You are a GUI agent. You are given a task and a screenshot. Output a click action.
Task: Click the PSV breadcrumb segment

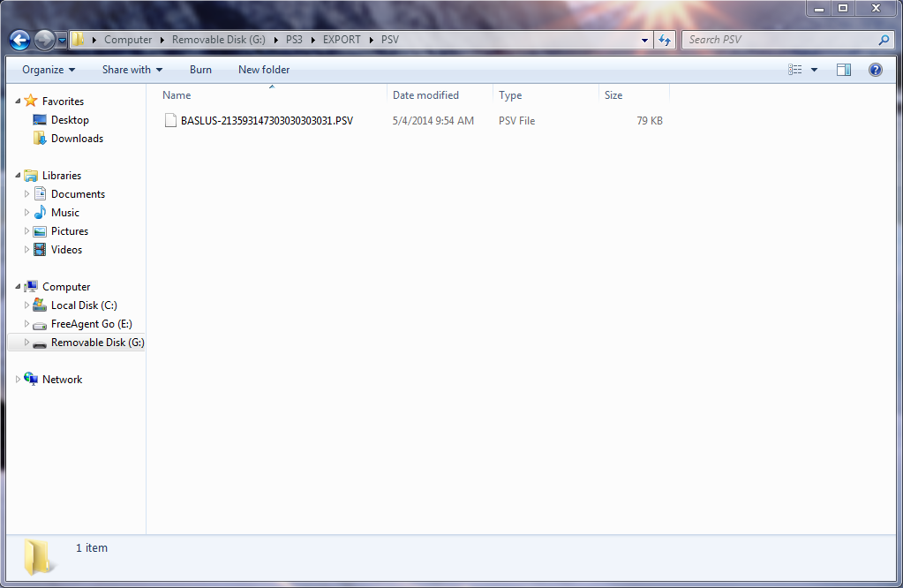[x=390, y=40]
